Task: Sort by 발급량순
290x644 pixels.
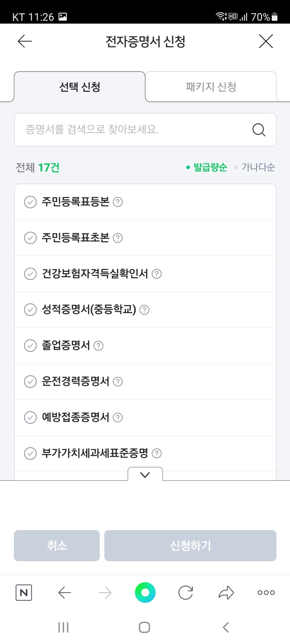Action: 207,167
